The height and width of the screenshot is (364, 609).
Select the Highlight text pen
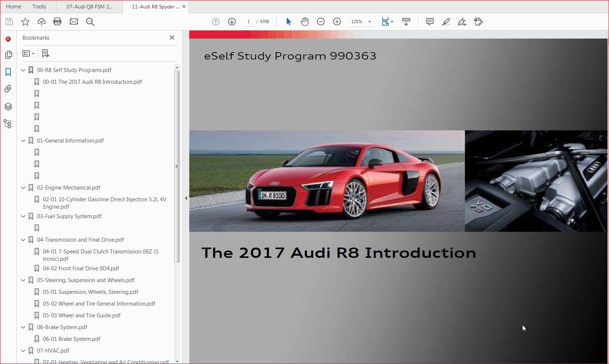click(446, 22)
